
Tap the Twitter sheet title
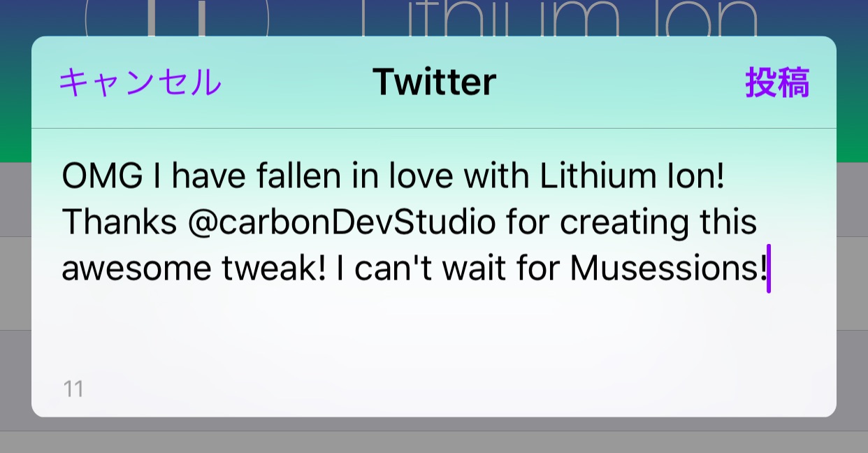point(434,82)
